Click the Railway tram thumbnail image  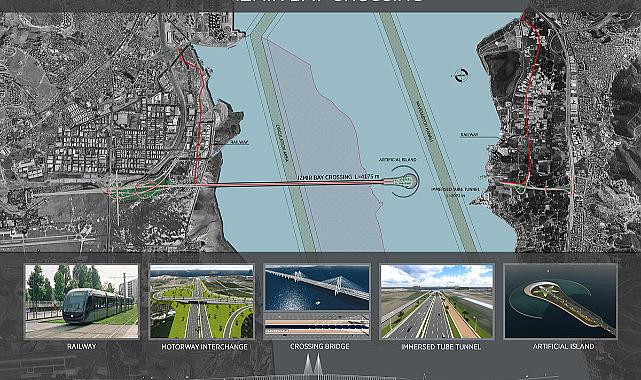click(82, 302)
